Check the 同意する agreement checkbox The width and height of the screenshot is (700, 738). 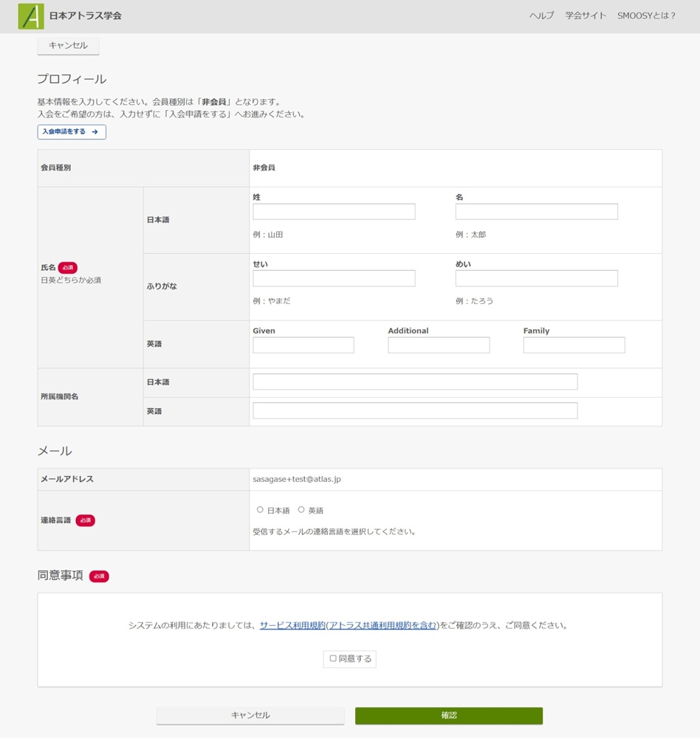click(333, 658)
